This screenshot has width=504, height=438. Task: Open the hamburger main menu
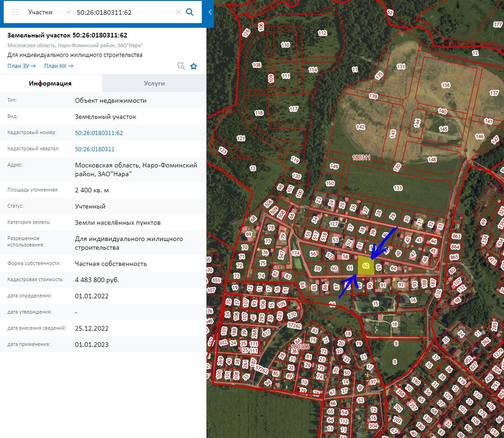pyautogui.click(x=15, y=12)
